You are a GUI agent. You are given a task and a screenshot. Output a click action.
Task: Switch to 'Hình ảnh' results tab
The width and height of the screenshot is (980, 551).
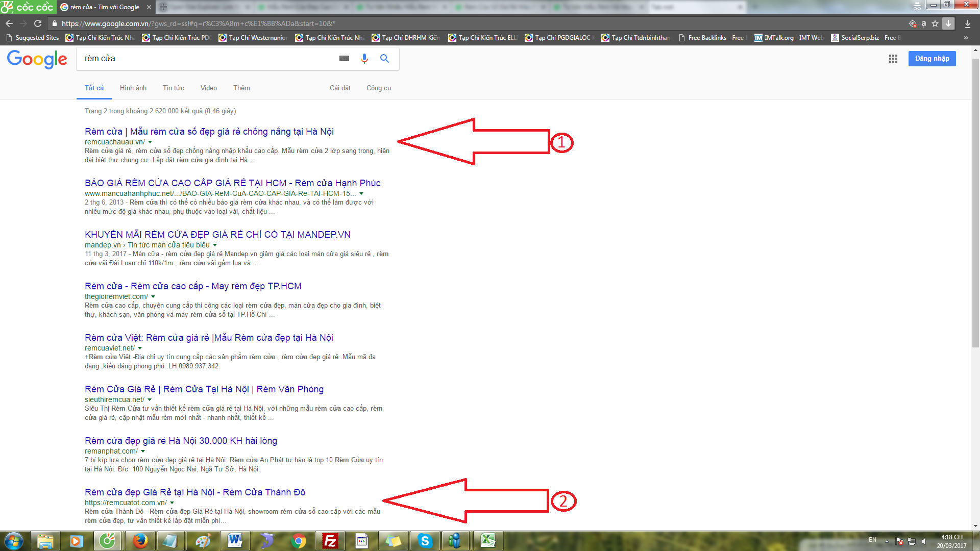(133, 88)
